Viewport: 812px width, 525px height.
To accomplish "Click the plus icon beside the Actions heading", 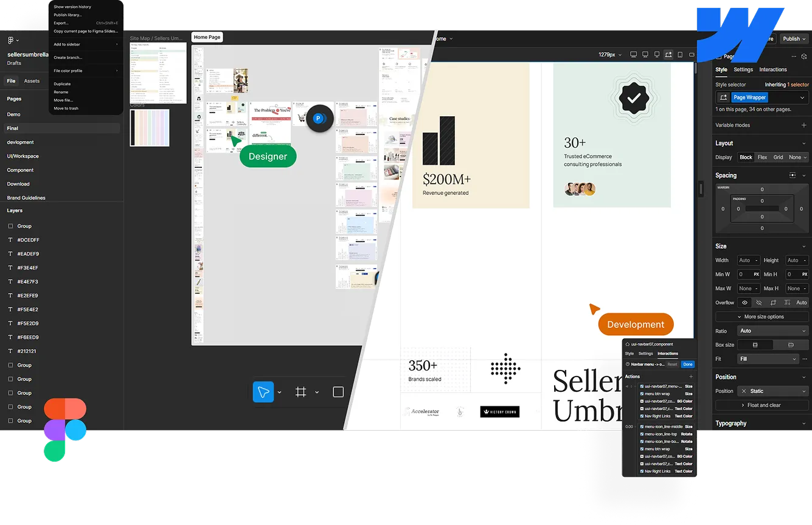I will coord(690,376).
